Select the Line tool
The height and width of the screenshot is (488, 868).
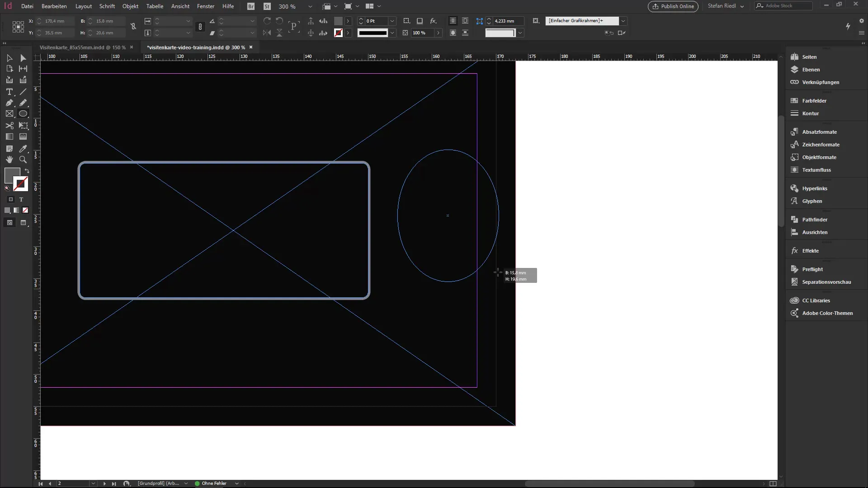(x=23, y=92)
